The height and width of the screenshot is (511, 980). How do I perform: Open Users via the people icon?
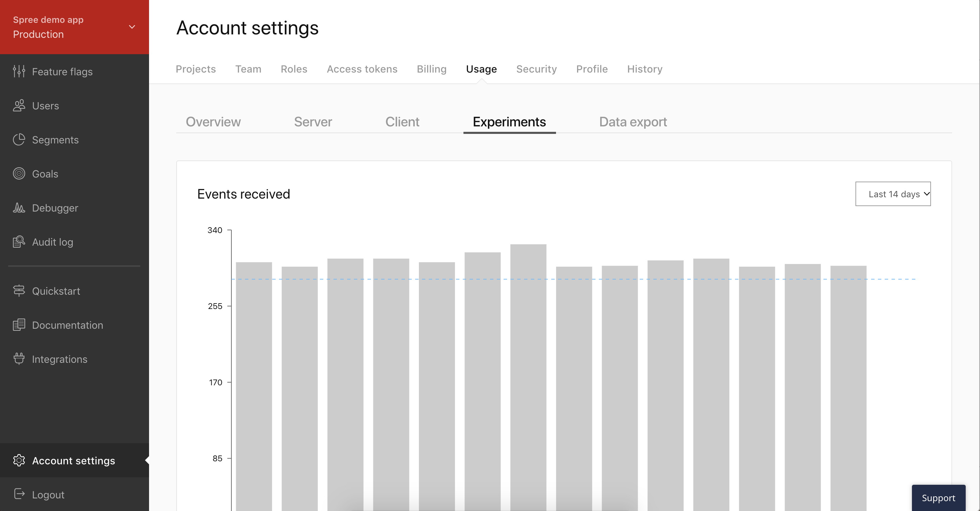click(19, 106)
